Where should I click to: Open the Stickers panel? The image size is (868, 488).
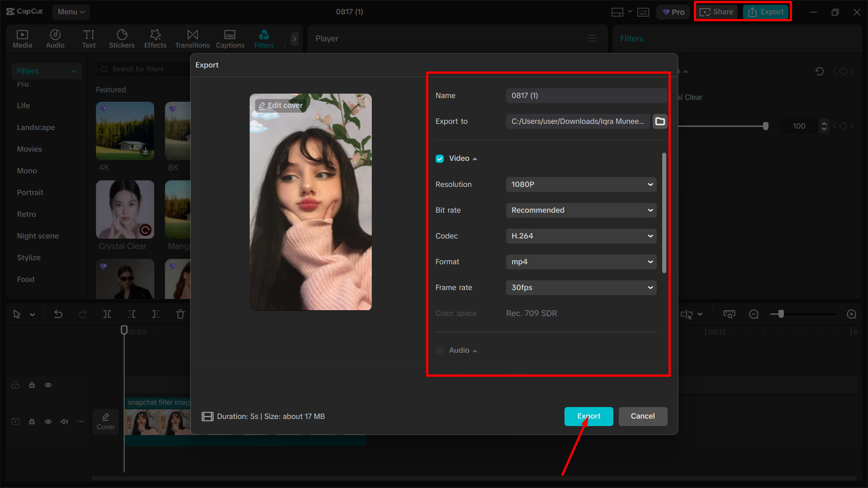121,38
